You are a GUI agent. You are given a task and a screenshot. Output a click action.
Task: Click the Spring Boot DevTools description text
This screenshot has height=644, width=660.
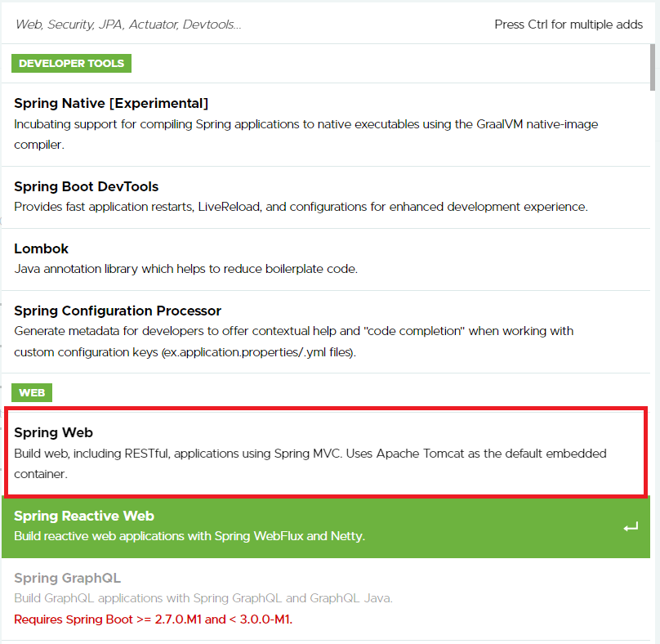click(301, 207)
